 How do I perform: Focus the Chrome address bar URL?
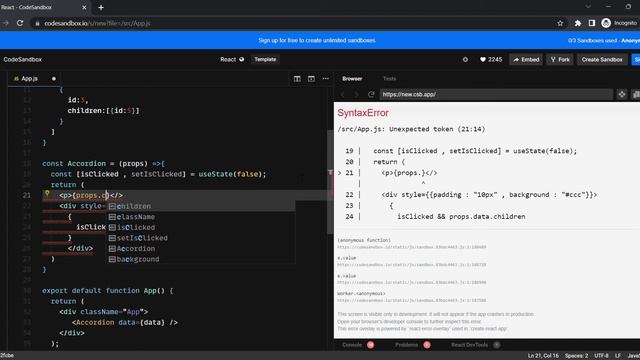coord(97,24)
